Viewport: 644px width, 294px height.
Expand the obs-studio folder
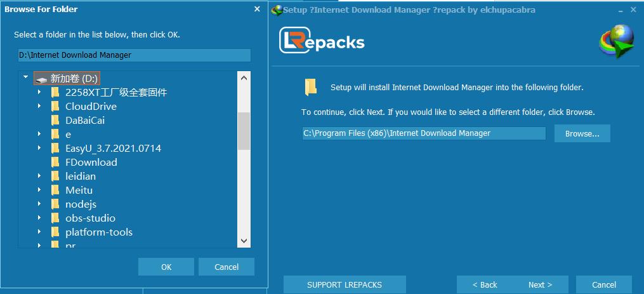39,218
